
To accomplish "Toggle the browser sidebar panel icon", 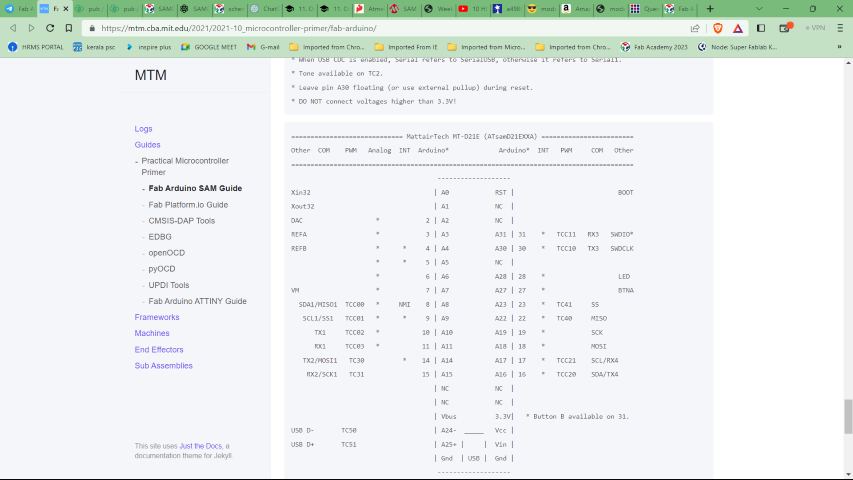I will coord(761,28).
